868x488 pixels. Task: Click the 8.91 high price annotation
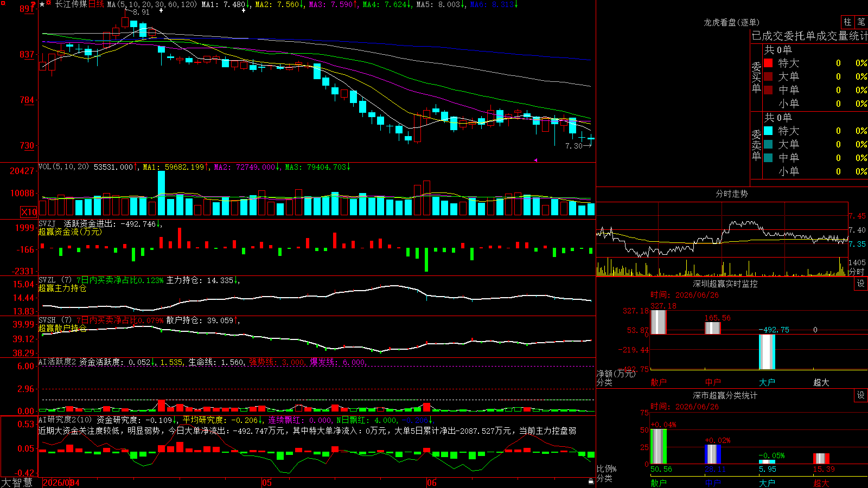[141, 12]
